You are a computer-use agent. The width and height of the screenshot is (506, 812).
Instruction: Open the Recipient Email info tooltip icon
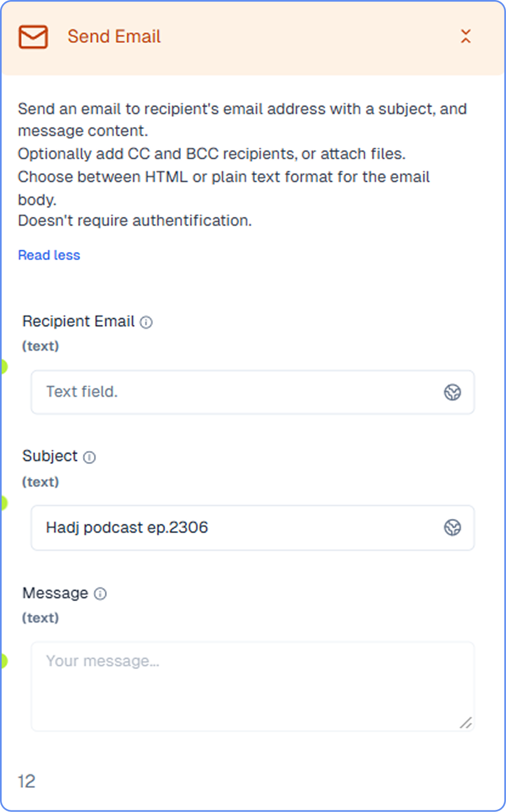tap(146, 322)
